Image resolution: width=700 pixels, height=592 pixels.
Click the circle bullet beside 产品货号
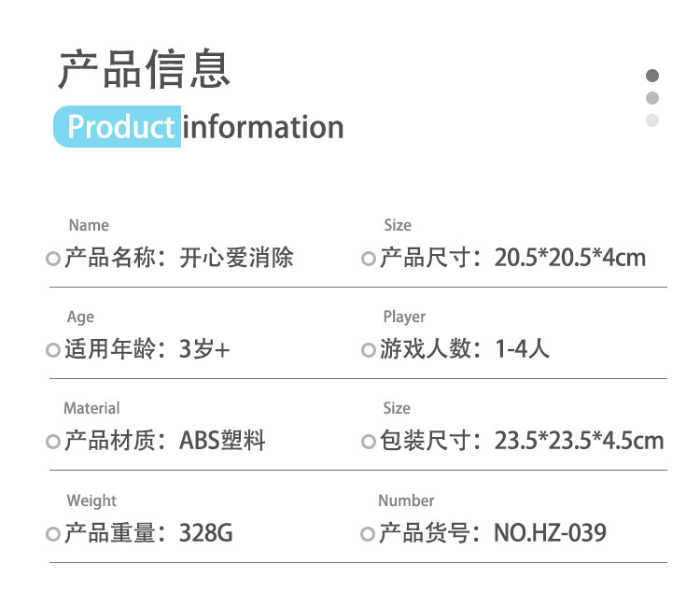coord(369,535)
